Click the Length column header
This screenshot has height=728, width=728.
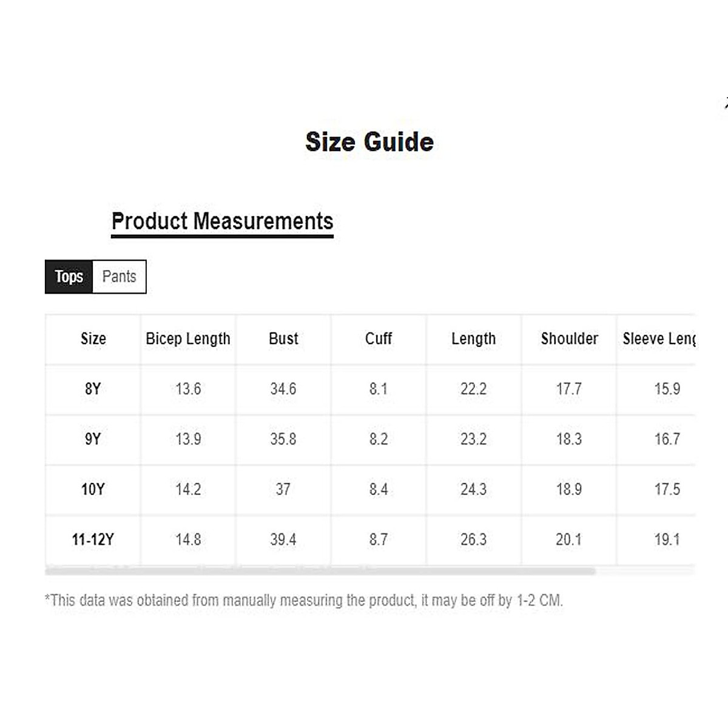click(x=473, y=339)
